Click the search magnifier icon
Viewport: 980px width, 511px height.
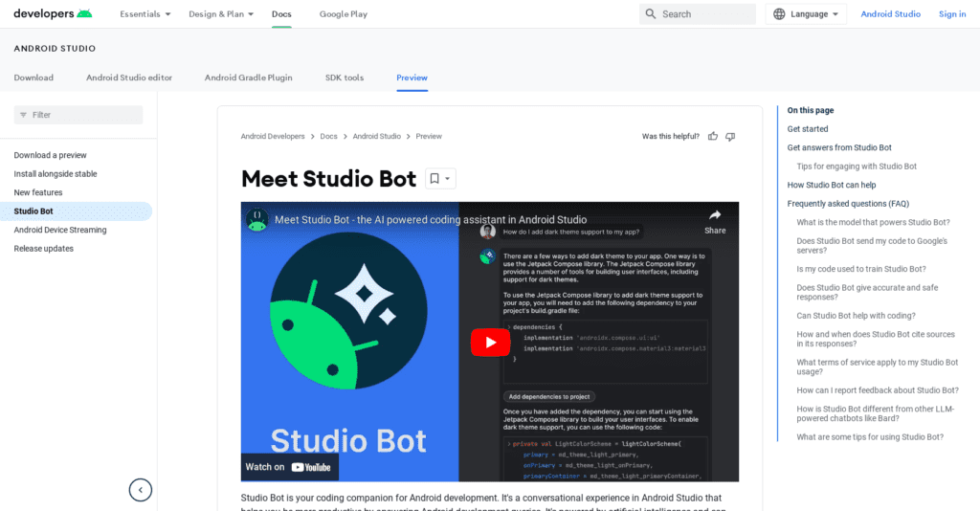tap(651, 13)
